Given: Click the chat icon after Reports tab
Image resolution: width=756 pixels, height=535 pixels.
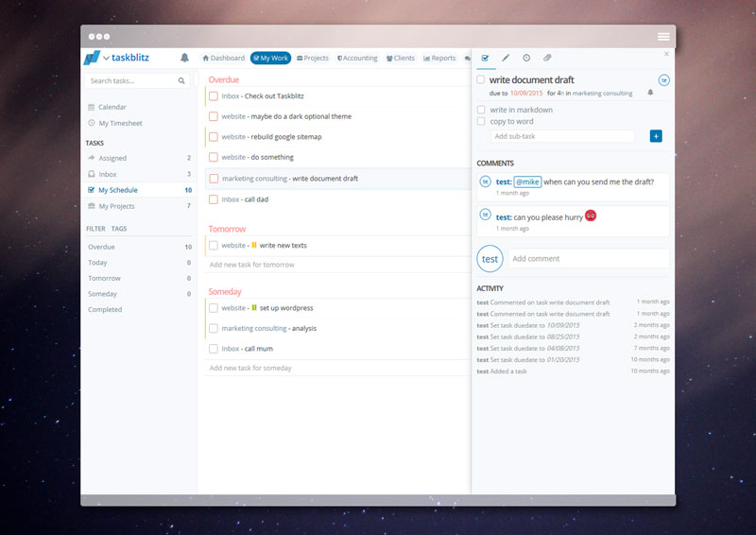Looking at the screenshot, I should [x=467, y=59].
